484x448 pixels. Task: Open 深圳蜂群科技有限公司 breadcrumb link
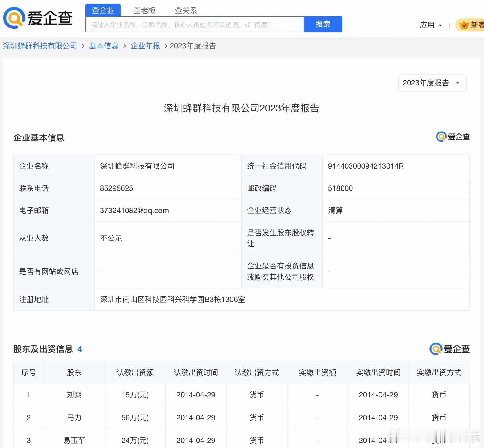(40, 46)
